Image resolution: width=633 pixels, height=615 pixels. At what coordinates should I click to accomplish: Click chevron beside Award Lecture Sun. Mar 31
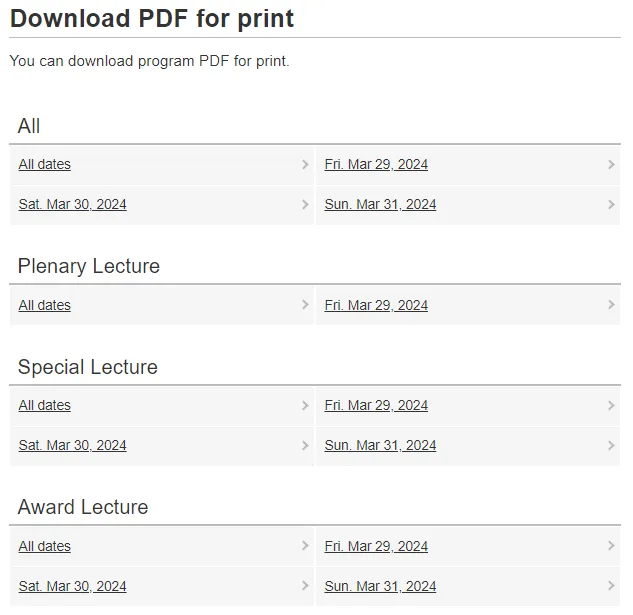[x=611, y=587]
